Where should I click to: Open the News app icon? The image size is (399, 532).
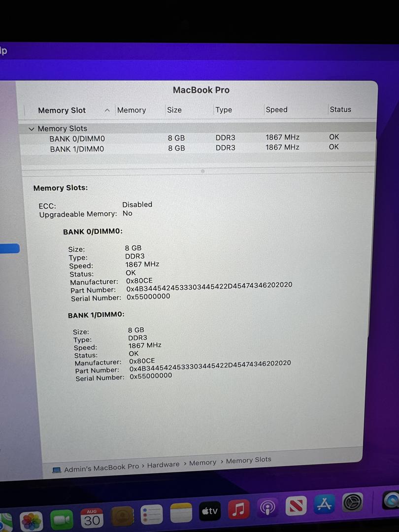pos(296,505)
